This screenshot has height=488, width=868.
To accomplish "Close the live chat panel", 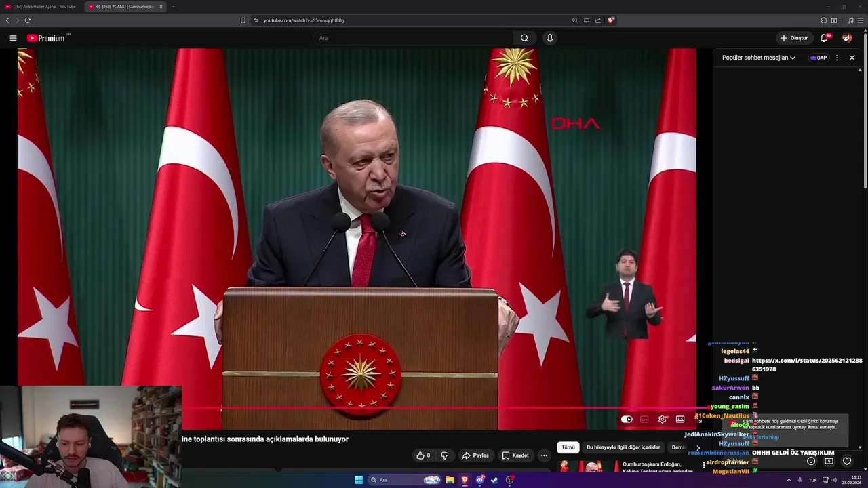I will [852, 58].
